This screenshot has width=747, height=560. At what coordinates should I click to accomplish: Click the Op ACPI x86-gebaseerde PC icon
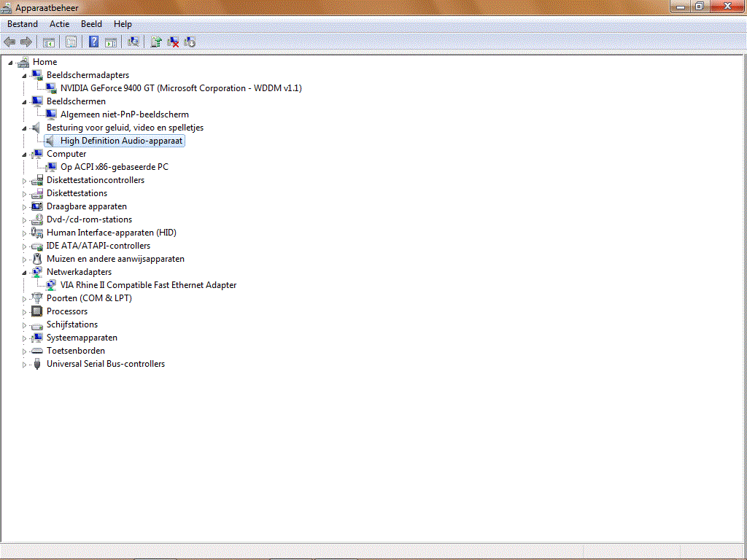(51, 167)
